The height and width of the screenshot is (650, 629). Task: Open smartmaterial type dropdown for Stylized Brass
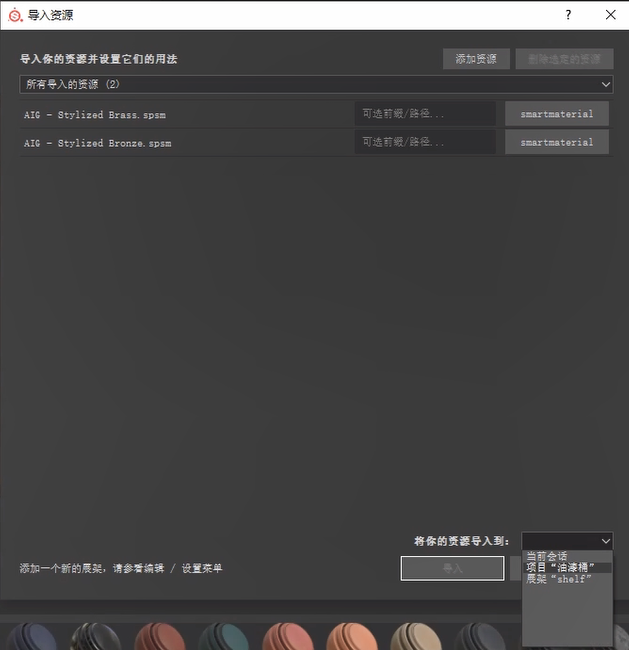tap(557, 114)
